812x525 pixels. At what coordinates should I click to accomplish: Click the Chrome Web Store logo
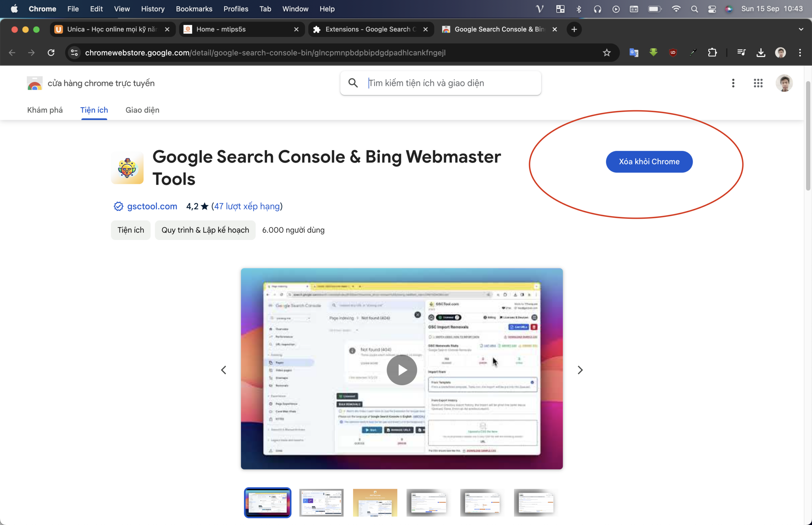35,83
